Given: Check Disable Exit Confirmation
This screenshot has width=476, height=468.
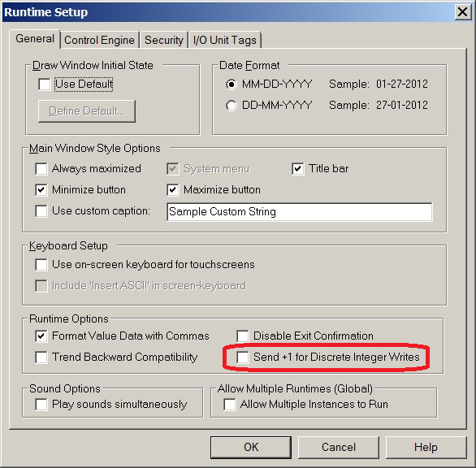Looking at the screenshot, I should pyautogui.click(x=243, y=336).
